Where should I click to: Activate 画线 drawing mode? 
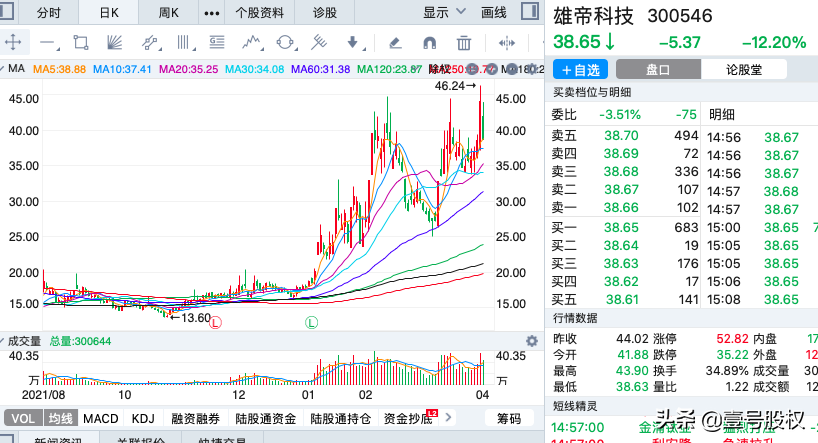click(x=494, y=13)
